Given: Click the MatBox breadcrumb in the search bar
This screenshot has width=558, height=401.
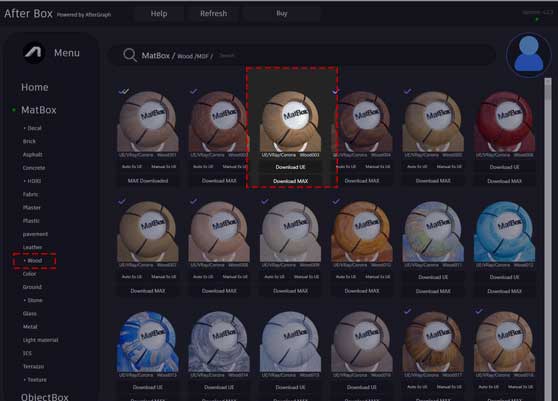Looking at the screenshot, I should point(156,56).
